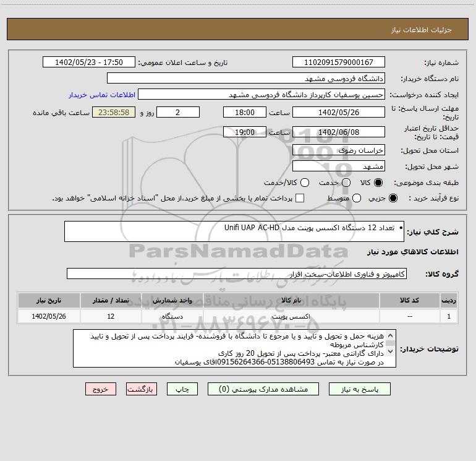This screenshot has width=476, height=461.
Task: Click the شماره نیاز number field
Action: (339, 62)
